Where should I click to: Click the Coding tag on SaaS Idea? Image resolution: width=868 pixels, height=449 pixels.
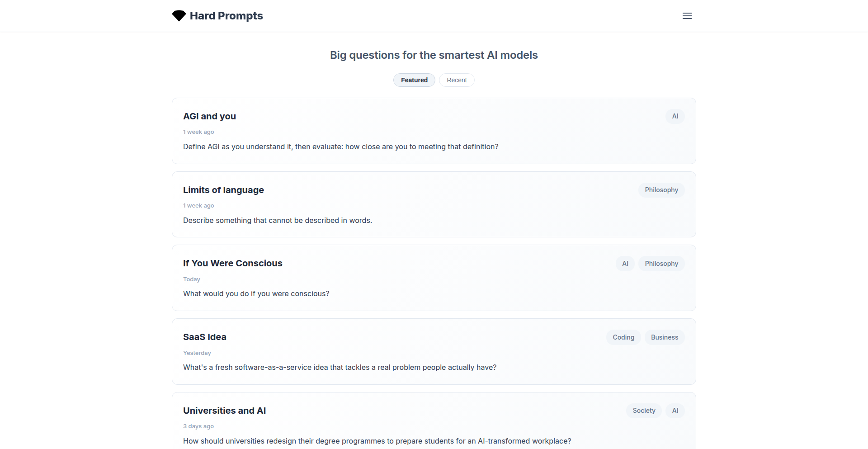click(x=623, y=337)
